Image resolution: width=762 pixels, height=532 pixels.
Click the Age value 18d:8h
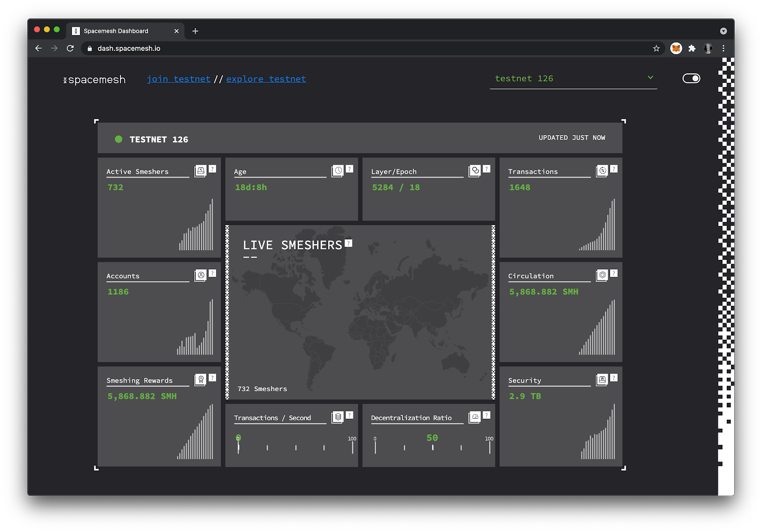coord(251,187)
